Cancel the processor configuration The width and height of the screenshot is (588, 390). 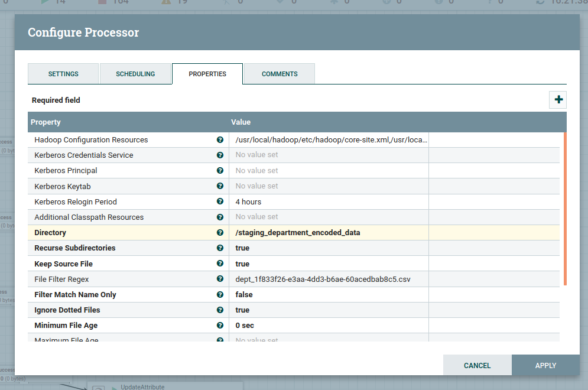[477, 365]
